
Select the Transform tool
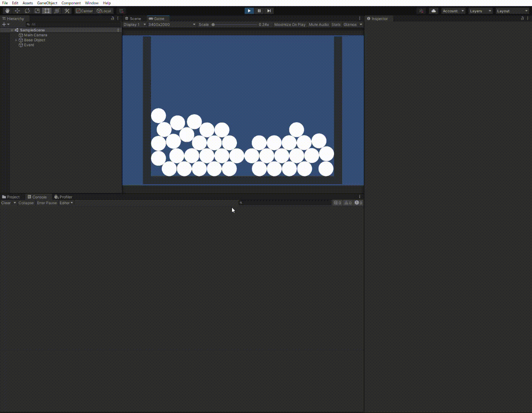[x=57, y=11]
